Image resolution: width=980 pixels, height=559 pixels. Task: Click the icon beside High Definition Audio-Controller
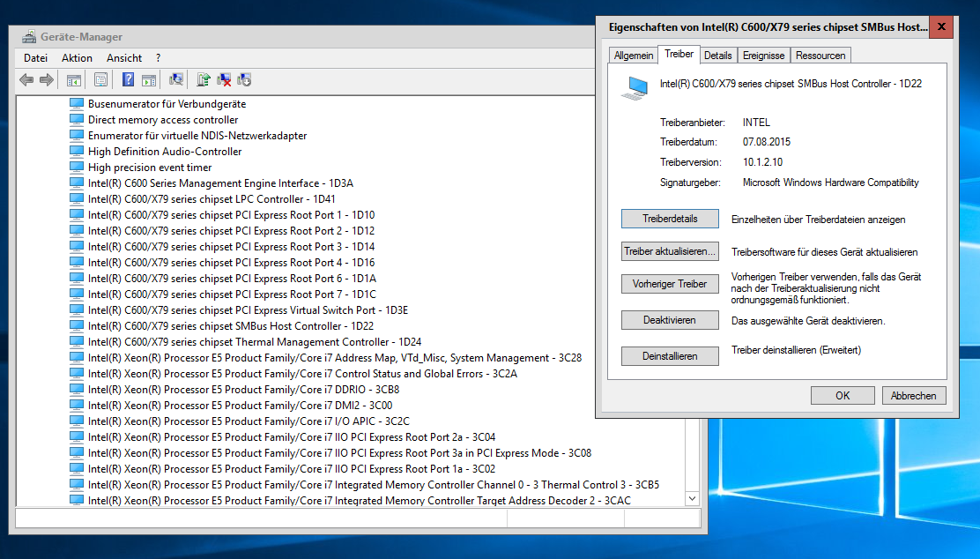click(x=77, y=151)
